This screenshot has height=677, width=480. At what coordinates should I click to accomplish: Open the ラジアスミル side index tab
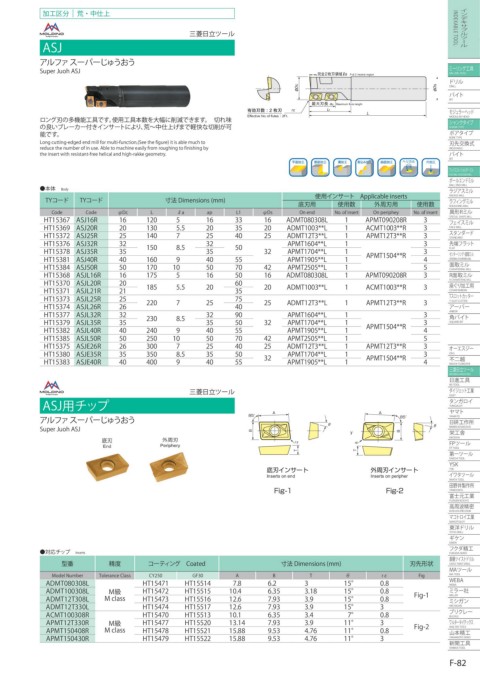[464, 192]
